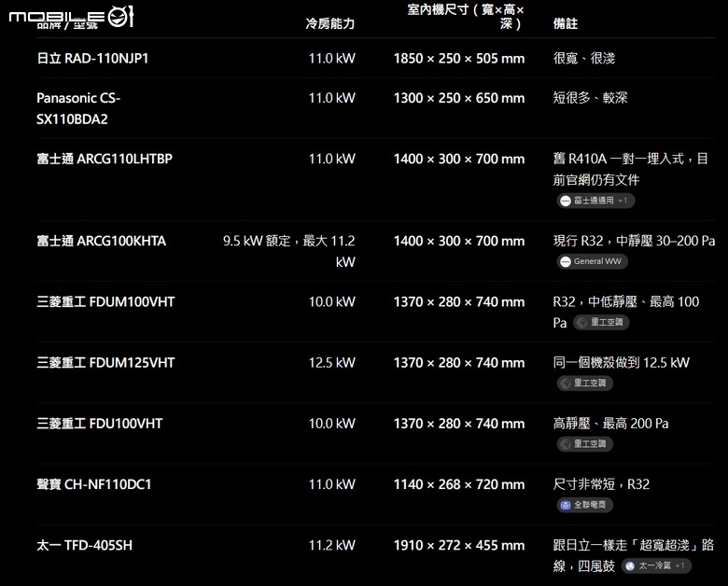Open the 富士通通用 +1 source chip
This screenshot has width=728, height=586.
click(x=595, y=201)
